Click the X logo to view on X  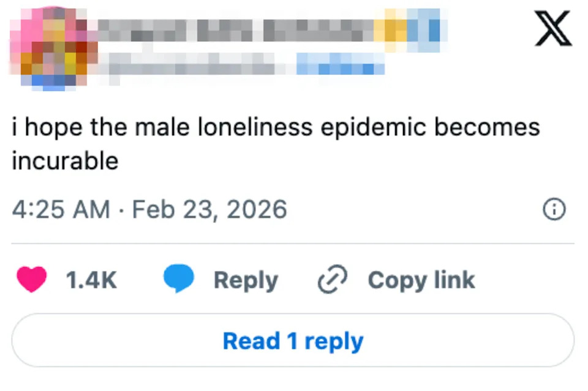pyautogui.click(x=553, y=28)
